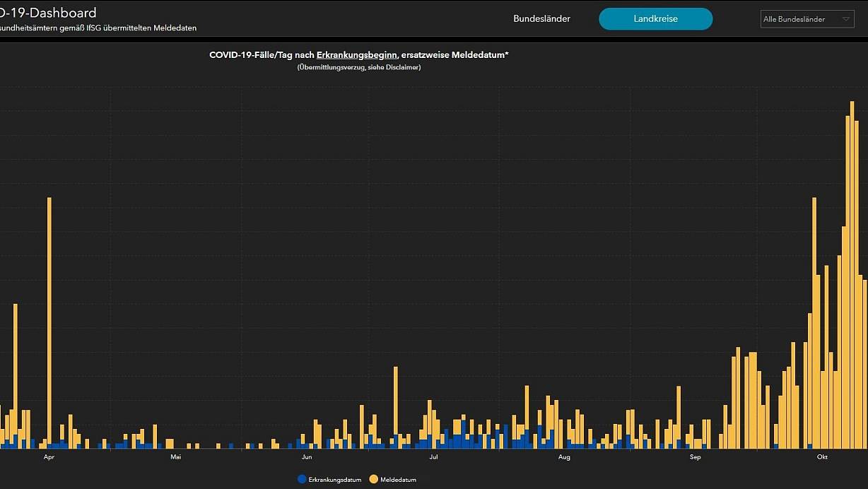Click the COVID-19-Dashboard header title
868x489 pixels.
click(48, 13)
